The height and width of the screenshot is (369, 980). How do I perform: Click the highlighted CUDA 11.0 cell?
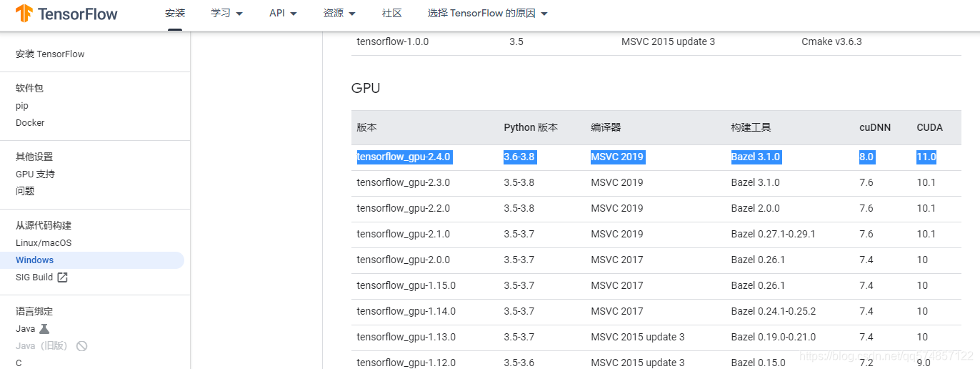pyautogui.click(x=926, y=157)
